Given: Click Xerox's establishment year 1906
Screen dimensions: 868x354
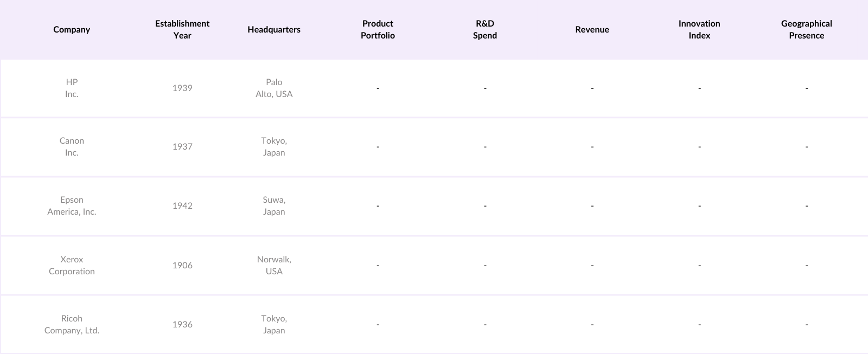Looking at the screenshot, I should pos(182,266).
